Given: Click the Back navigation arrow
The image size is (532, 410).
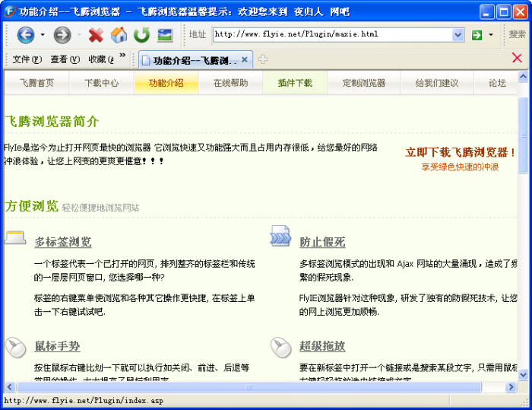Looking at the screenshot, I should (26, 35).
